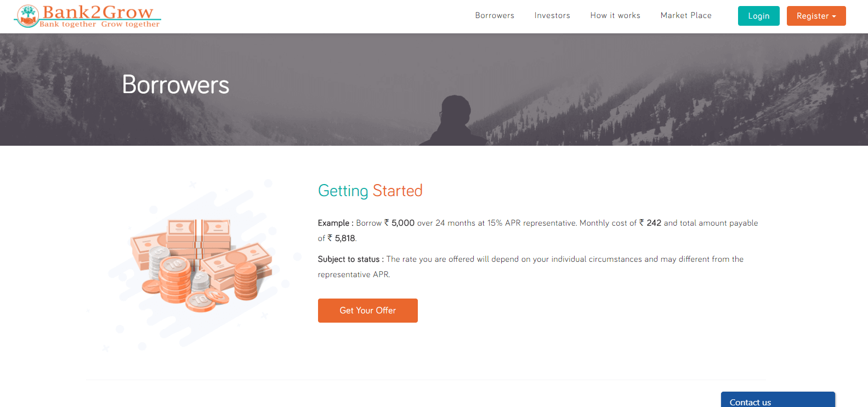Click the orange coin stack icon

[175, 280]
